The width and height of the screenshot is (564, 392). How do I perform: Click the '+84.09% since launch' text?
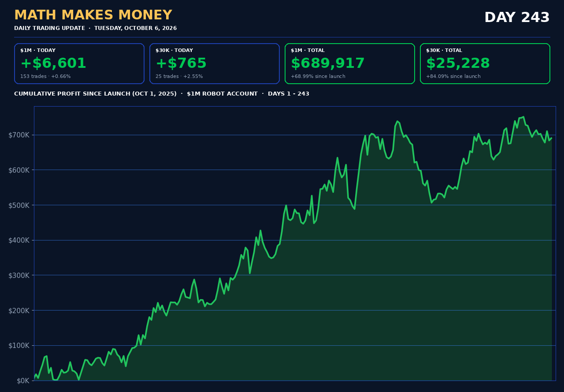pos(453,77)
